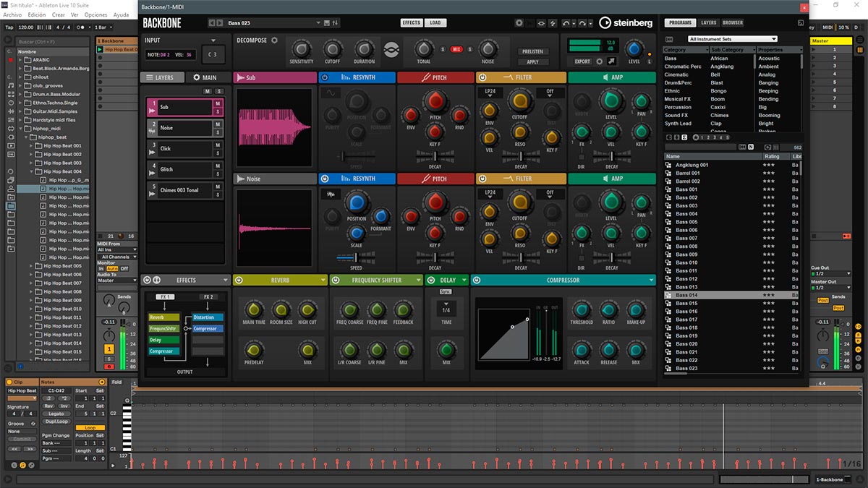868x488 pixels.
Task: Adjust the Sub layer Amp Decay slider
Action: pyautogui.click(x=611, y=156)
